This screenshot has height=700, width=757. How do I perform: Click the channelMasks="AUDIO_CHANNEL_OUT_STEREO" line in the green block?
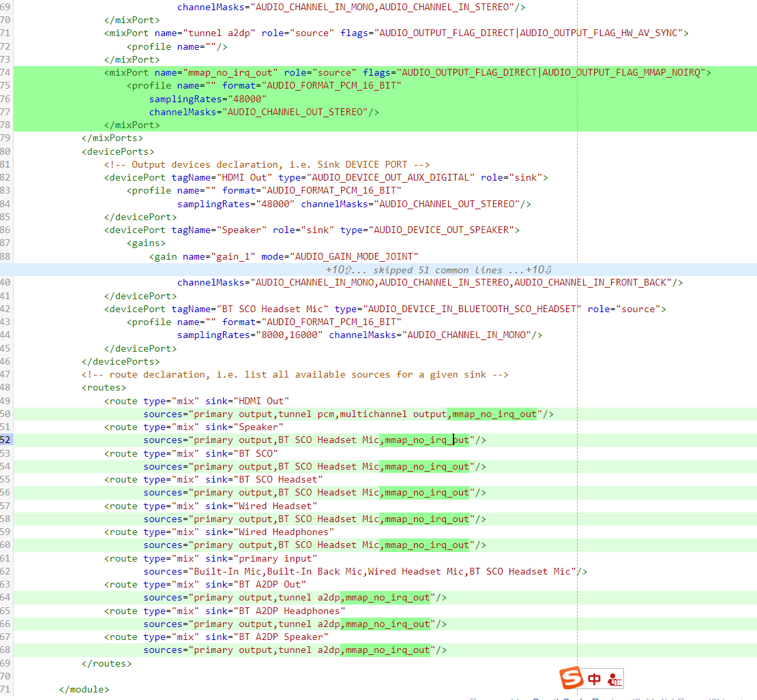click(264, 112)
